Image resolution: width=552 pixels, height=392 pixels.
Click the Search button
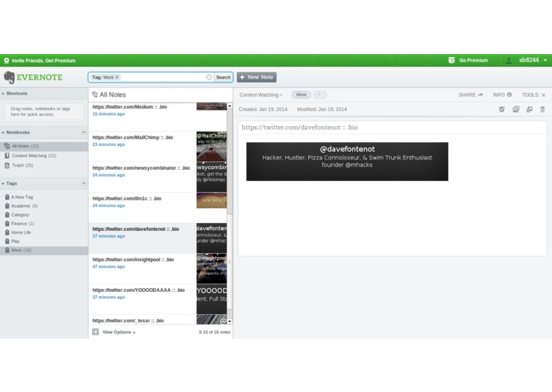tap(223, 77)
